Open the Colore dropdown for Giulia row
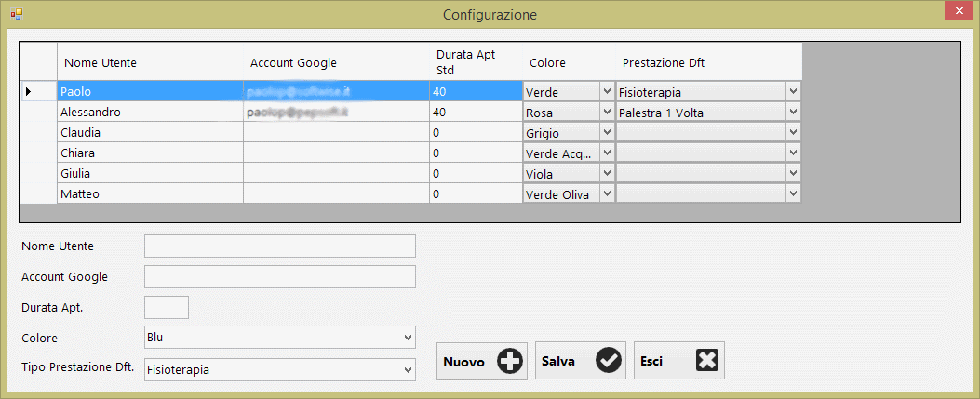The height and width of the screenshot is (399, 980). click(607, 173)
